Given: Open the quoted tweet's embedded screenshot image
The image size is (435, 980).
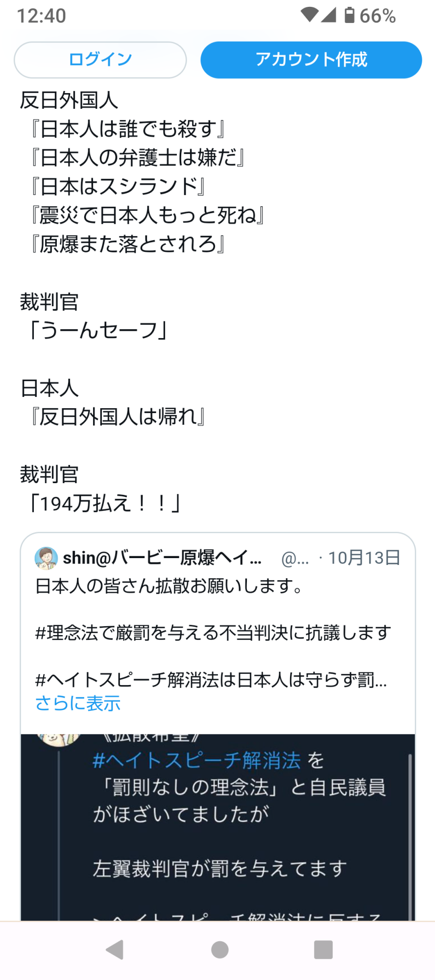Looking at the screenshot, I should click(x=218, y=827).
